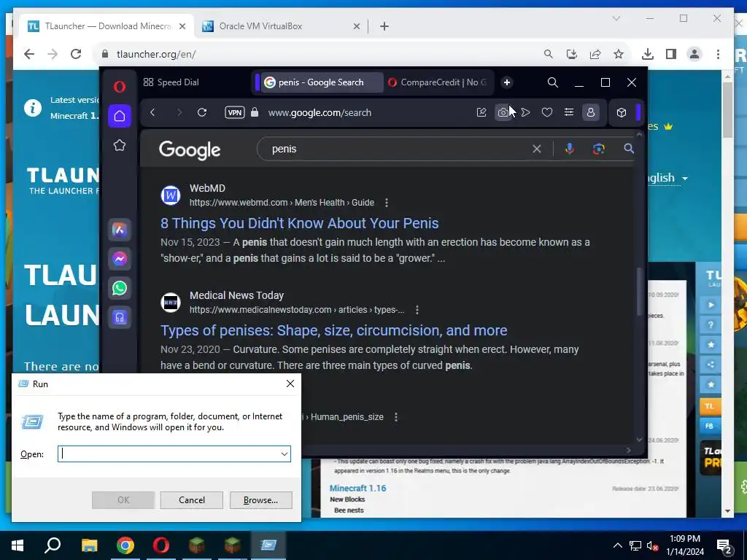Open a new tab in Chrome

coord(384,26)
